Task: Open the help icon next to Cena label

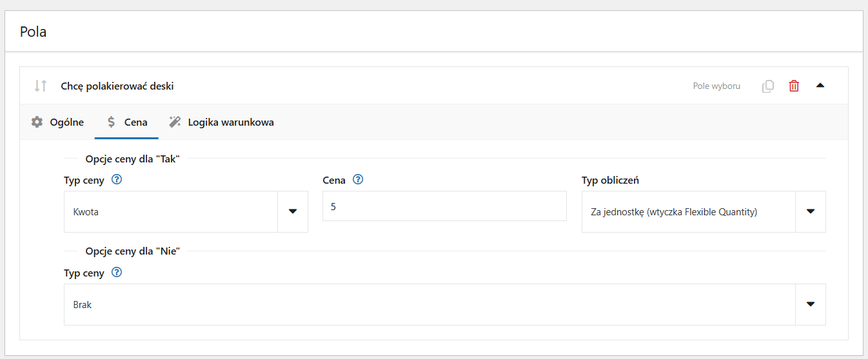Action: click(359, 180)
